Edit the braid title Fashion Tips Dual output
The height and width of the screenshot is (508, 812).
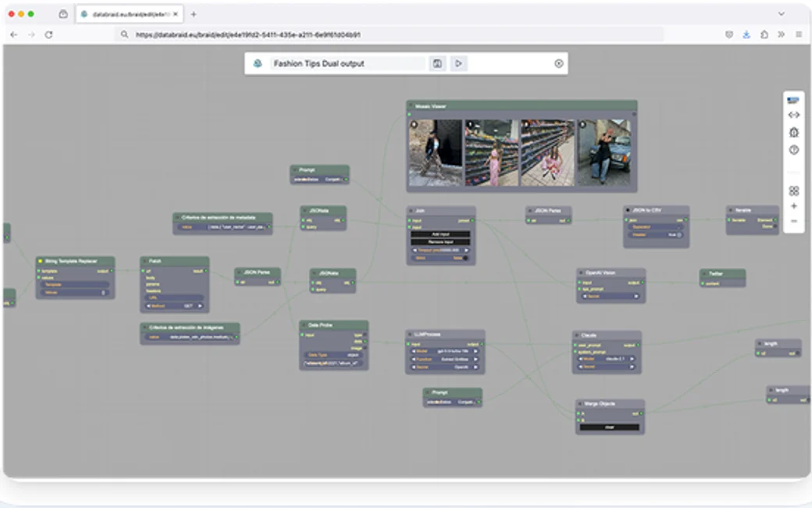pyautogui.click(x=347, y=64)
